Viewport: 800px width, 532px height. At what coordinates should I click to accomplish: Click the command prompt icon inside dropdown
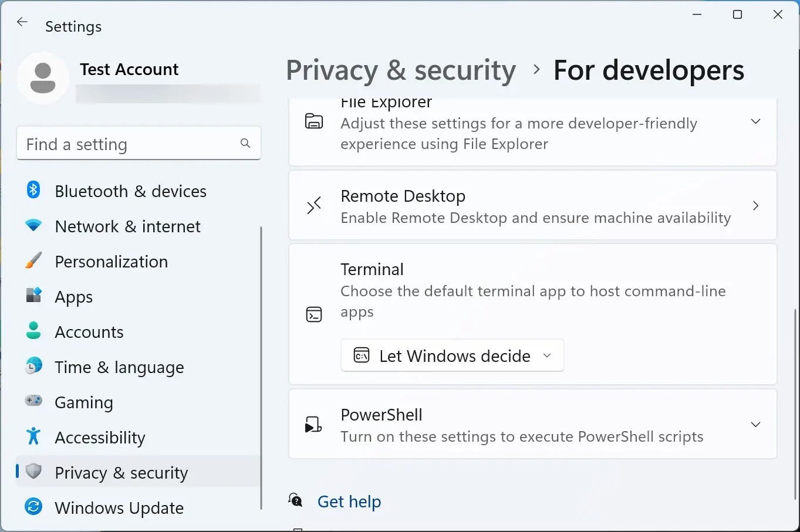362,355
